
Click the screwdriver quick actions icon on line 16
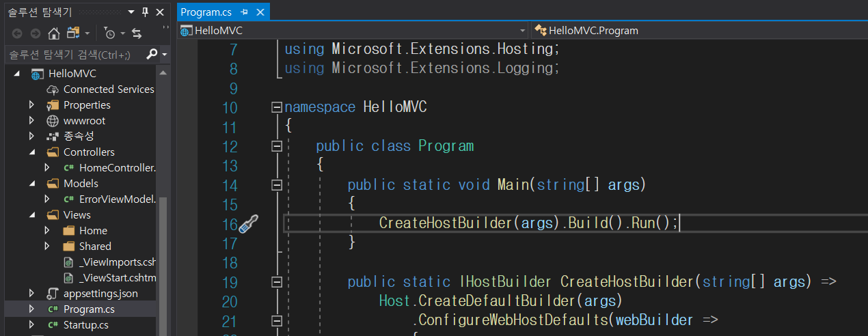(x=248, y=223)
